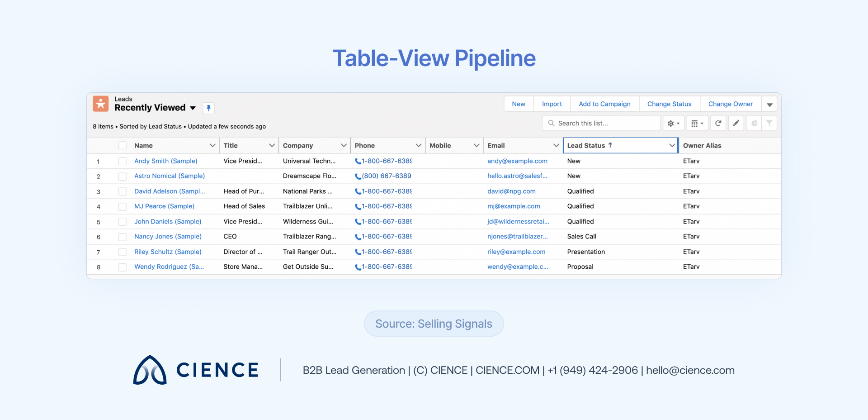The image size is (868, 420).
Task: Open the overflow arrow next to Change Owner
Action: 769,104
